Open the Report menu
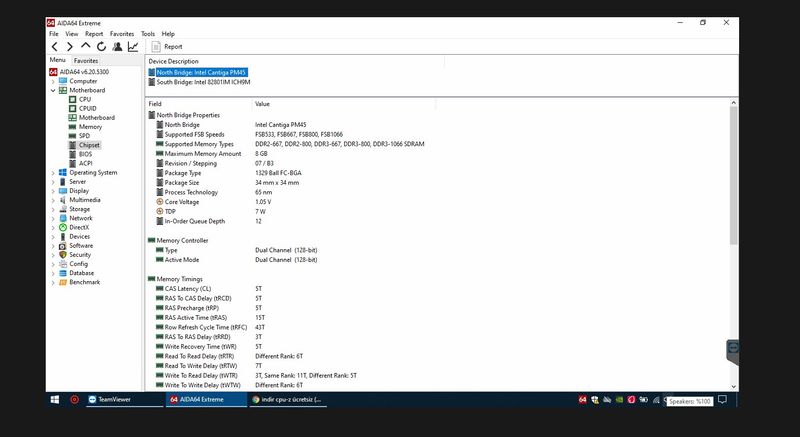The image size is (800, 437). pos(94,34)
